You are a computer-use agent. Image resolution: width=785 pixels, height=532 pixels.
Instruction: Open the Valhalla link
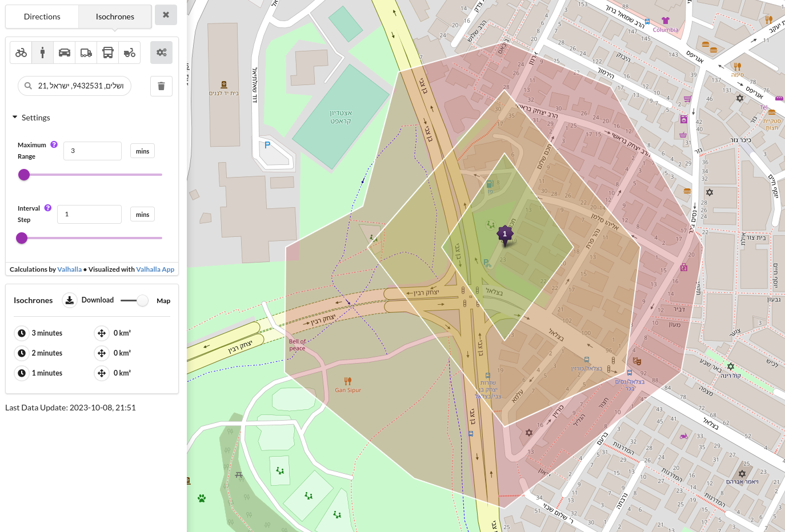point(69,269)
